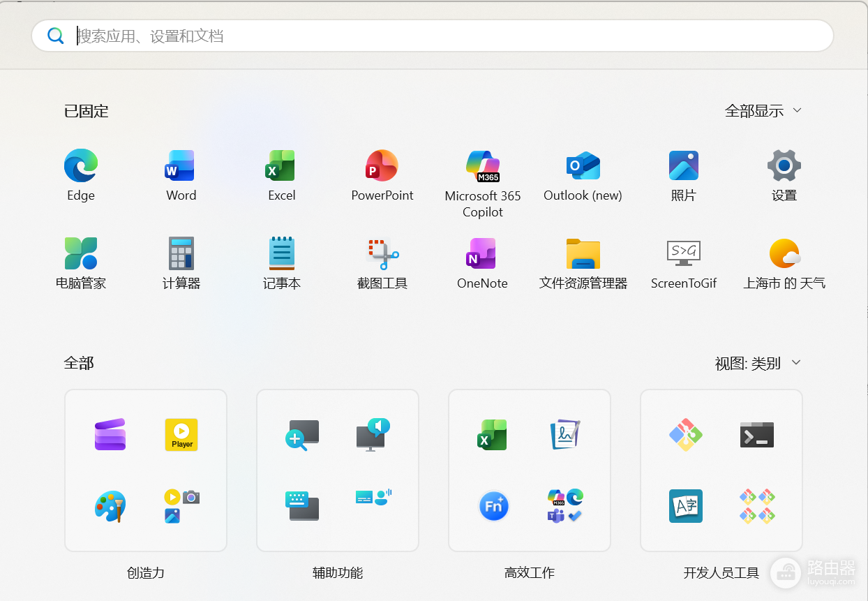
Task: Open 上海市 的 天气 weather tile
Action: (784, 253)
